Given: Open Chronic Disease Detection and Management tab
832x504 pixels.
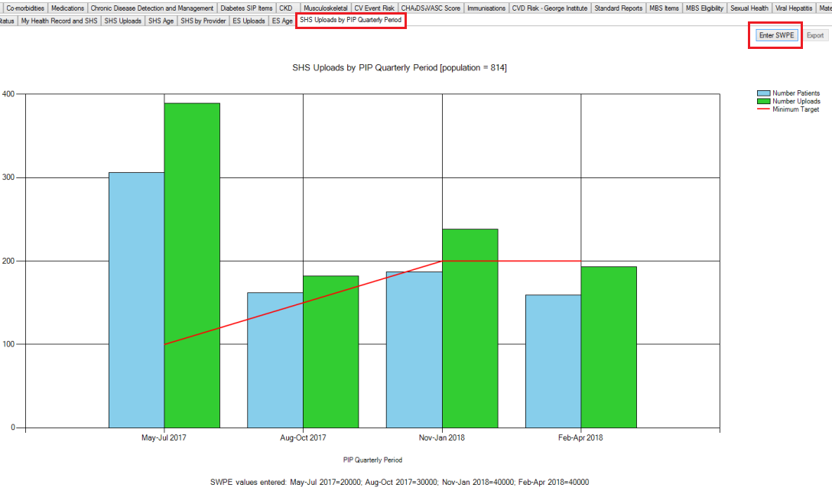Looking at the screenshot, I should 151,8.
